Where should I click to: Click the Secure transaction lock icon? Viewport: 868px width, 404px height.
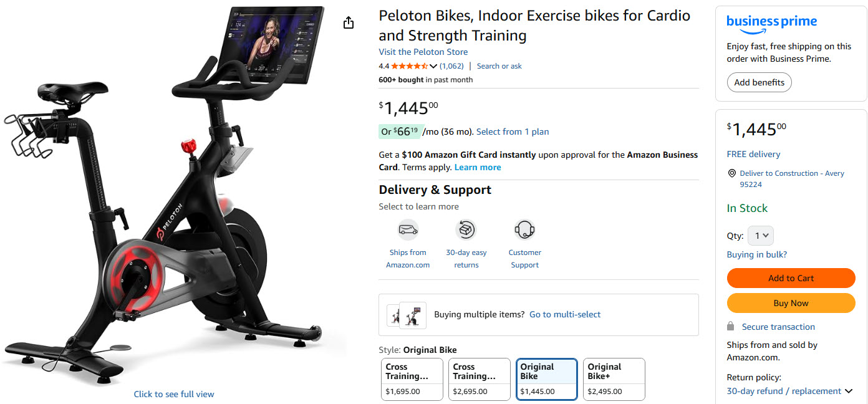(x=731, y=327)
